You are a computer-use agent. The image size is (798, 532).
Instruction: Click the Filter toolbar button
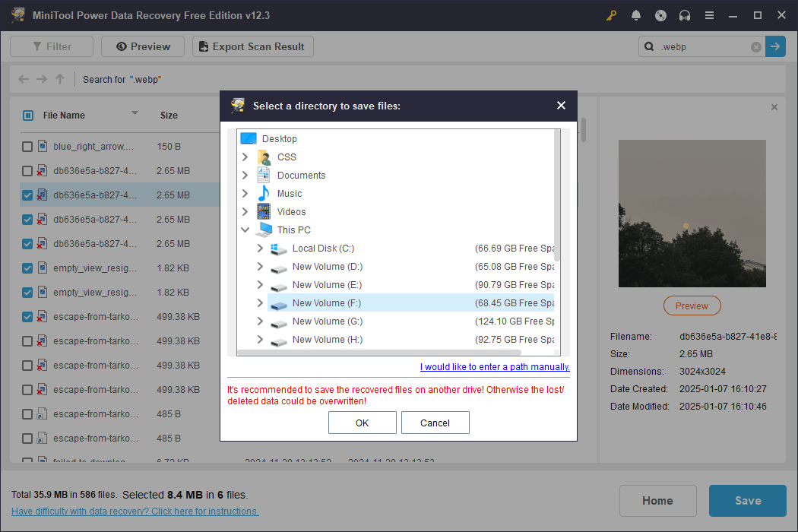point(52,46)
